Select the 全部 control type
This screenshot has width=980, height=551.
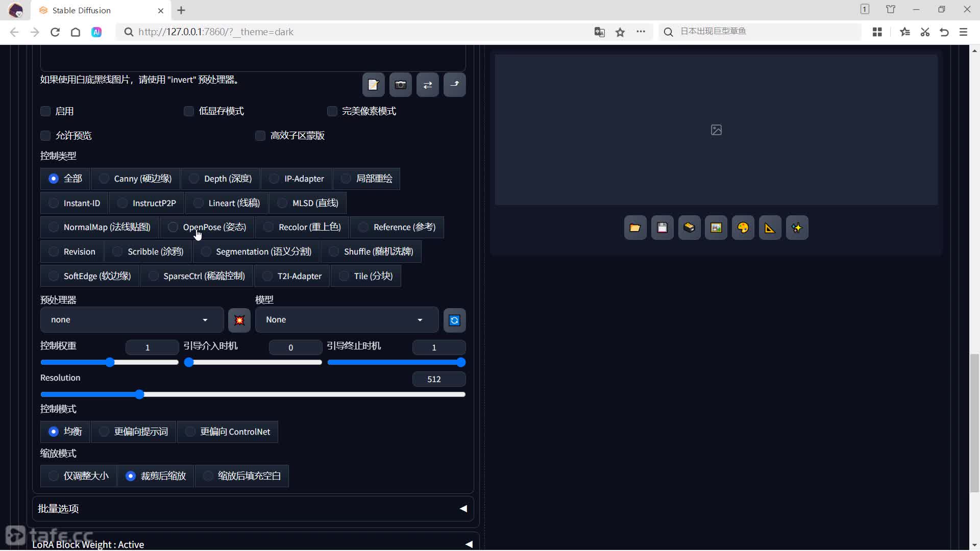pos(65,179)
